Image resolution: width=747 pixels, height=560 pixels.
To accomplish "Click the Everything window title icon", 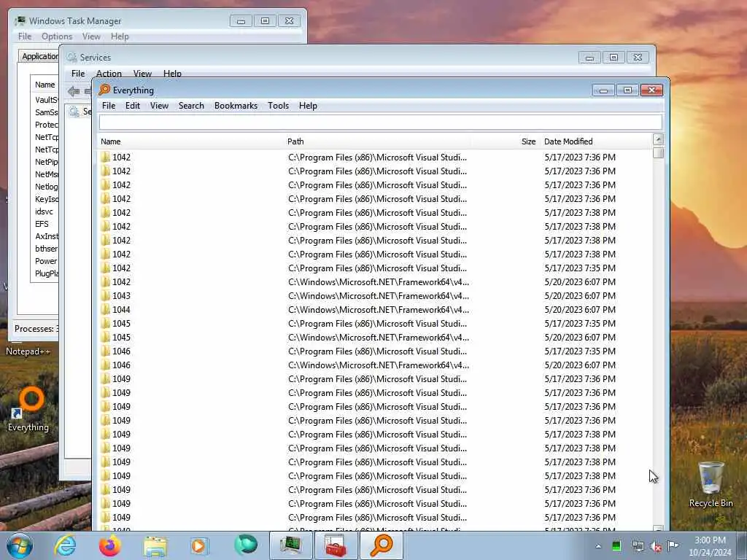I will [x=104, y=90].
